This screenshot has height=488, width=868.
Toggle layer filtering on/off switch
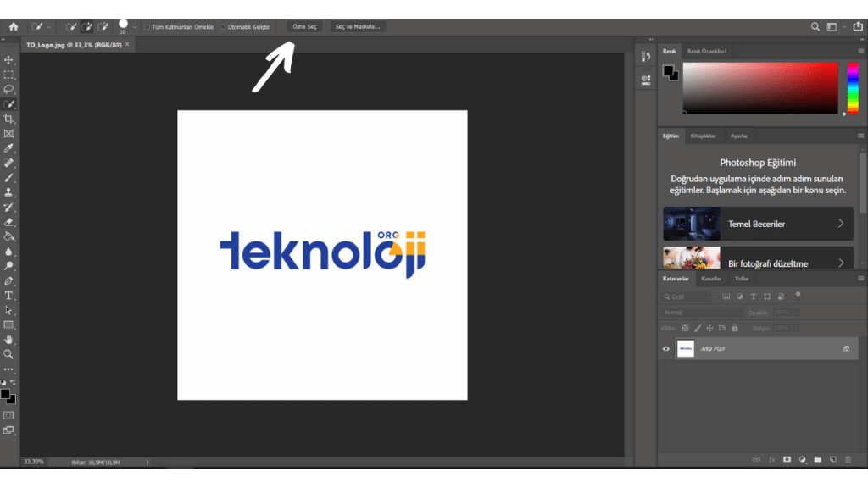click(798, 295)
